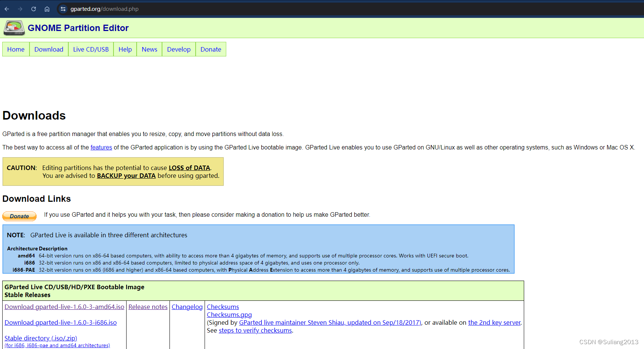Click the GNOME Partition Editor title
This screenshot has height=349, width=644.
(x=78, y=28)
